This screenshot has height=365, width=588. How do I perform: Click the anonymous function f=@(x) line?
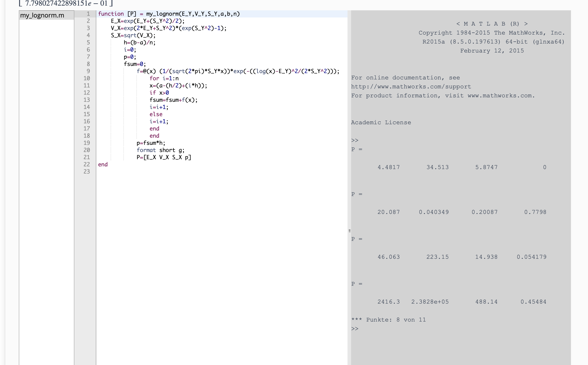tap(238, 71)
